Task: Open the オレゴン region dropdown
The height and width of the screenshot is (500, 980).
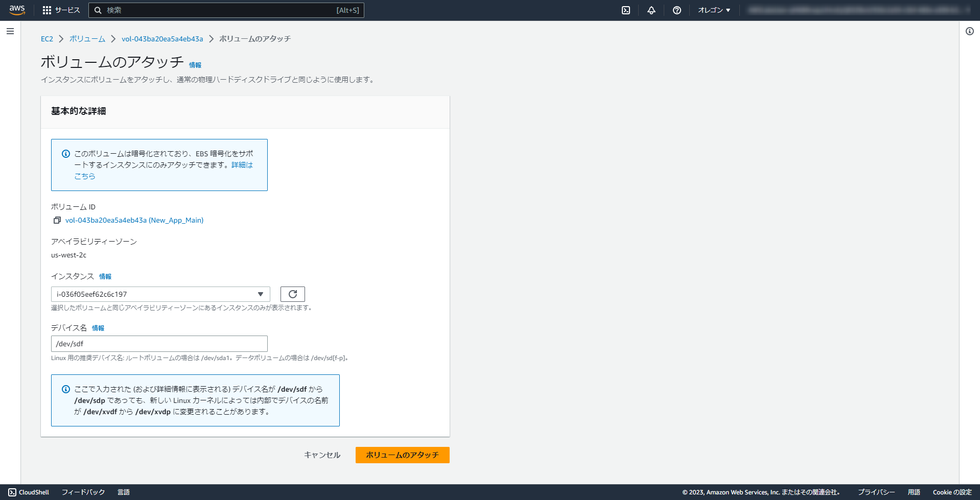Action: point(713,10)
